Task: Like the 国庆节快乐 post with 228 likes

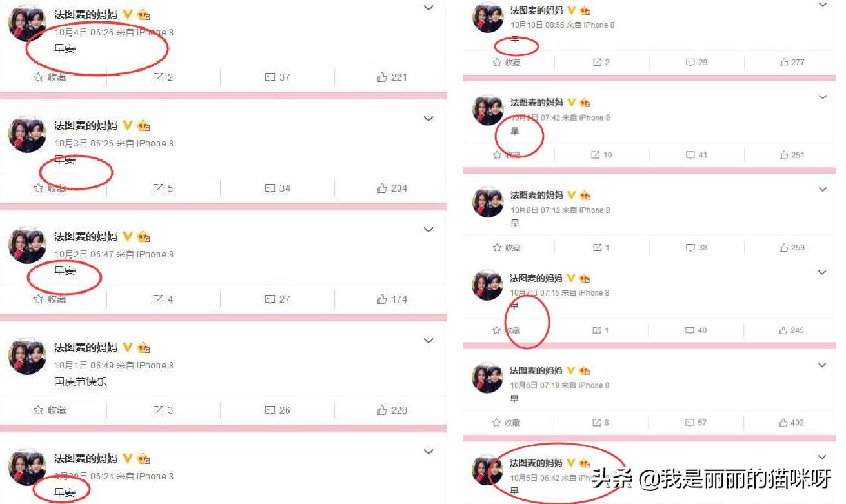Action: (x=391, y=410)
